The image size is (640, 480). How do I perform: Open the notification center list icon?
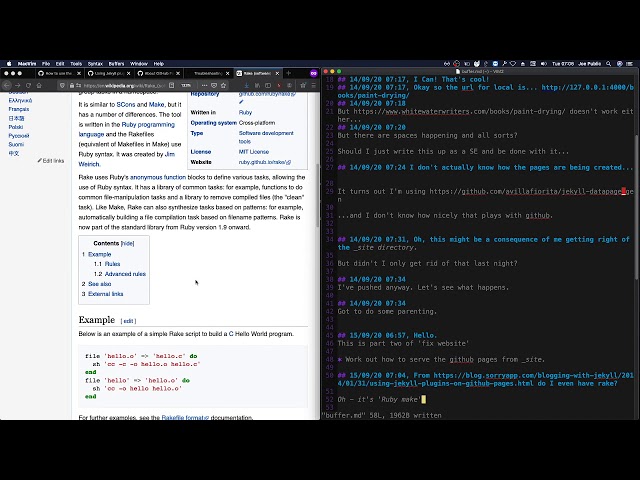coord(630,64)
